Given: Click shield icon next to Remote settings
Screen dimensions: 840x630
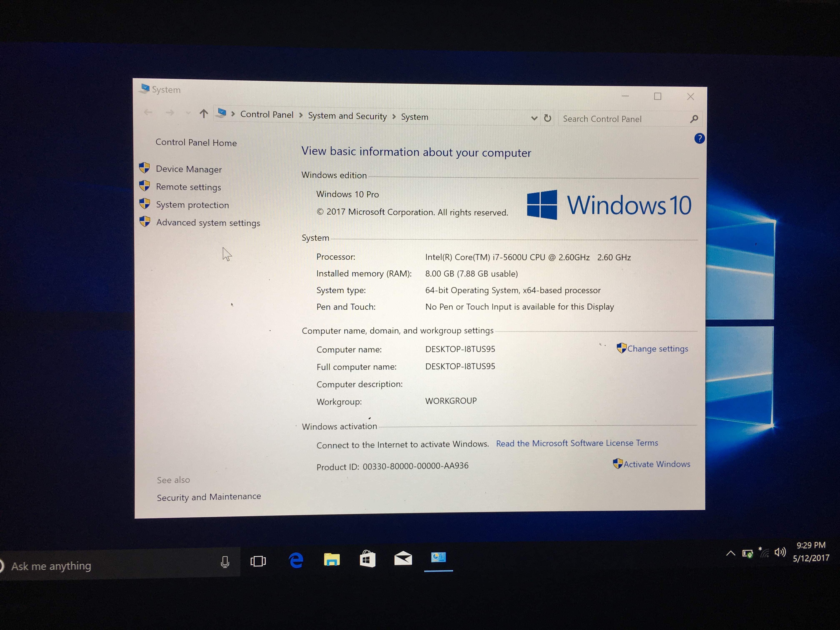Looking at the screenshot, I should click(144, 185).
